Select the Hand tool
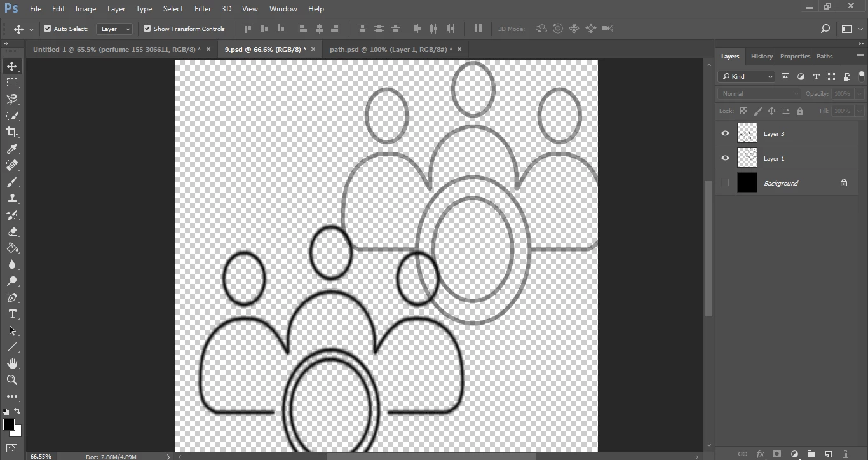This screenshot has height=460, width=868. click(x=12, y=363)
